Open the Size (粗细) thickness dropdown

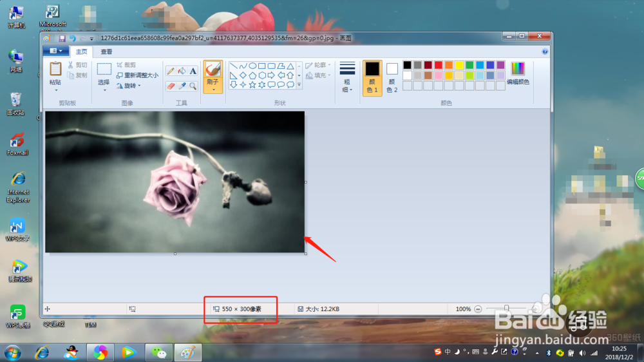pos(347,78)
